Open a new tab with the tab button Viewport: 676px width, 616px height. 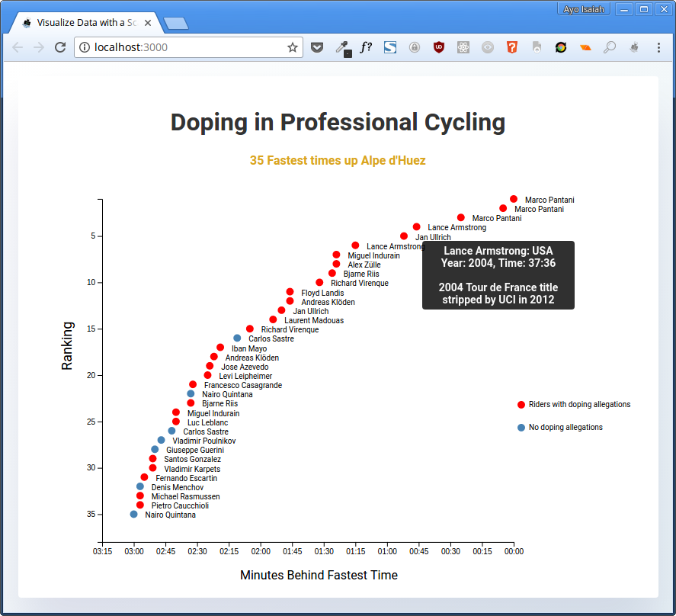[176, 24]
